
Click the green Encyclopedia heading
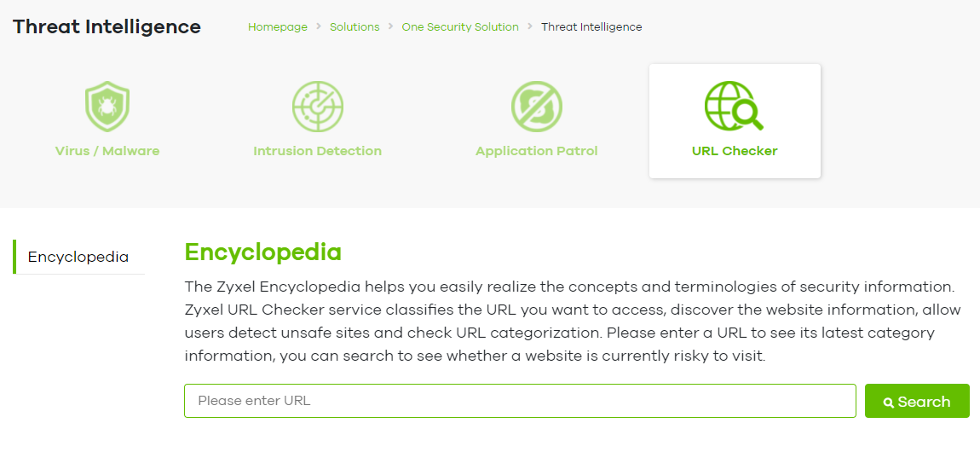pyautogui.click(x=262, y=252)
